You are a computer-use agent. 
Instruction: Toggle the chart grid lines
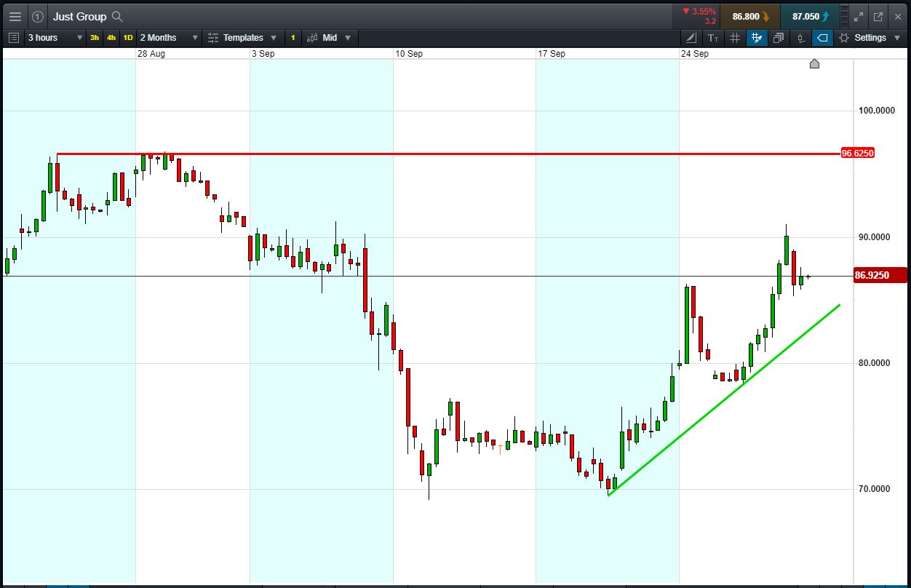tap(735, 38)
